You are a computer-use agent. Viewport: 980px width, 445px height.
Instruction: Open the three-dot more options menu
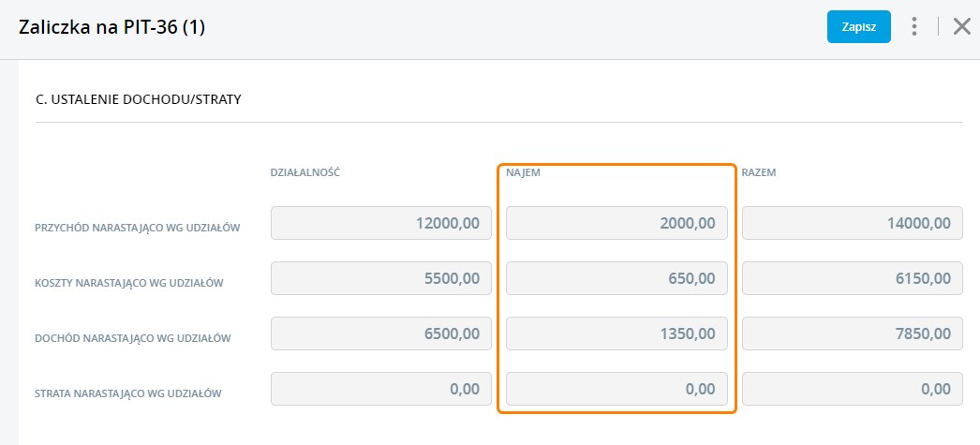(x=914, y=27)
